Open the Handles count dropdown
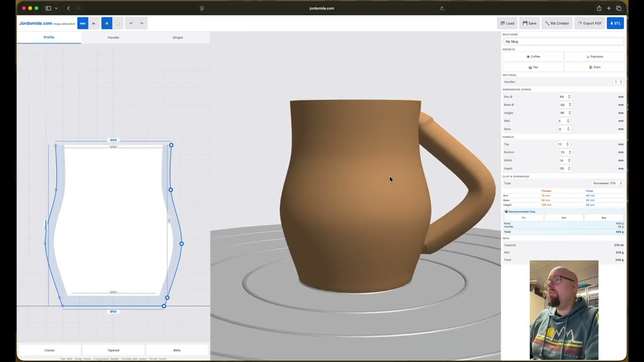This screenshot has width=644, height=362. (x=618, y=81)
